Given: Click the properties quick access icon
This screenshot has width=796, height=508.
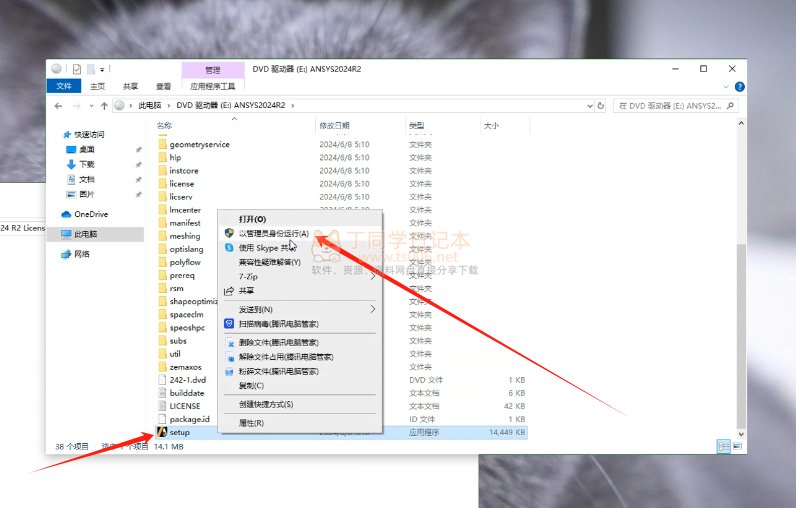Looking at the screenshot, I should [x=77, y=69].
